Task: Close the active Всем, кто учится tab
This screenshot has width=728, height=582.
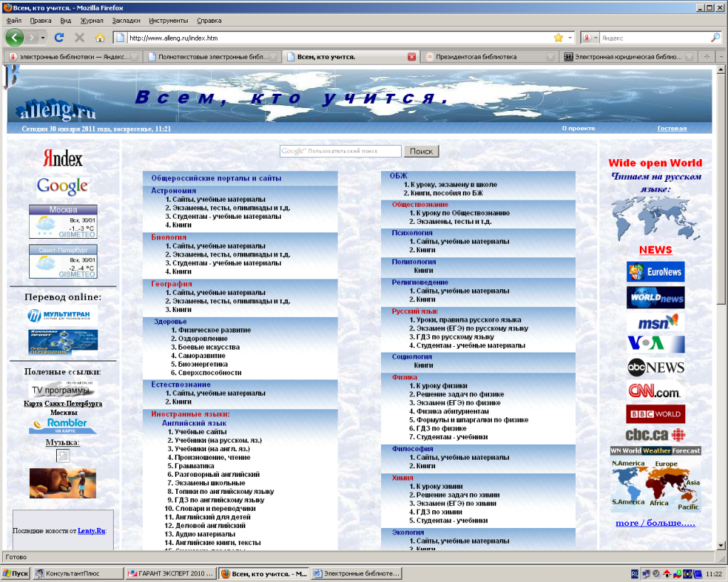Action: pos(412,57)
